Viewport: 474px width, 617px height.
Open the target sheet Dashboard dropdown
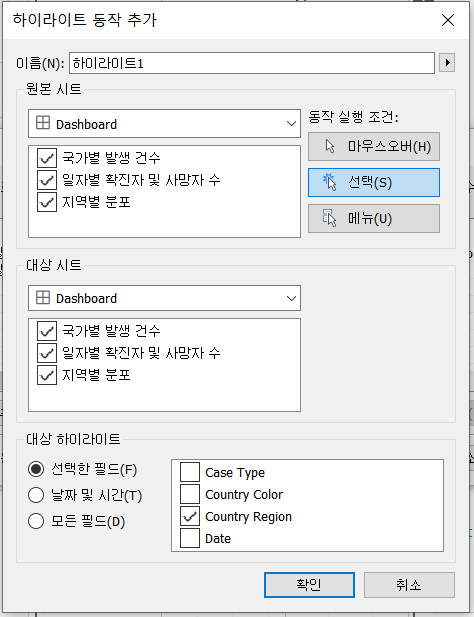point(164,298)
